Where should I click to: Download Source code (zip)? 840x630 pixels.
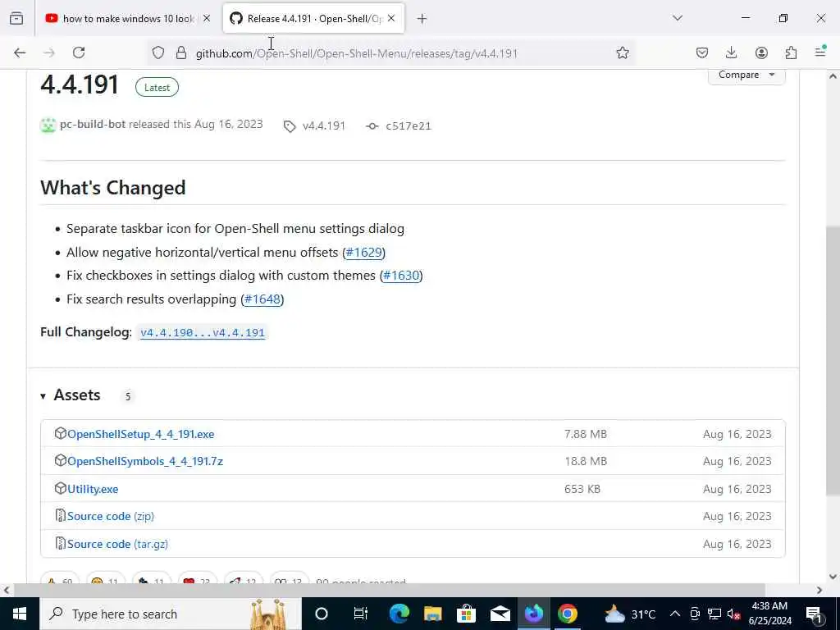(x=111, y=517)
